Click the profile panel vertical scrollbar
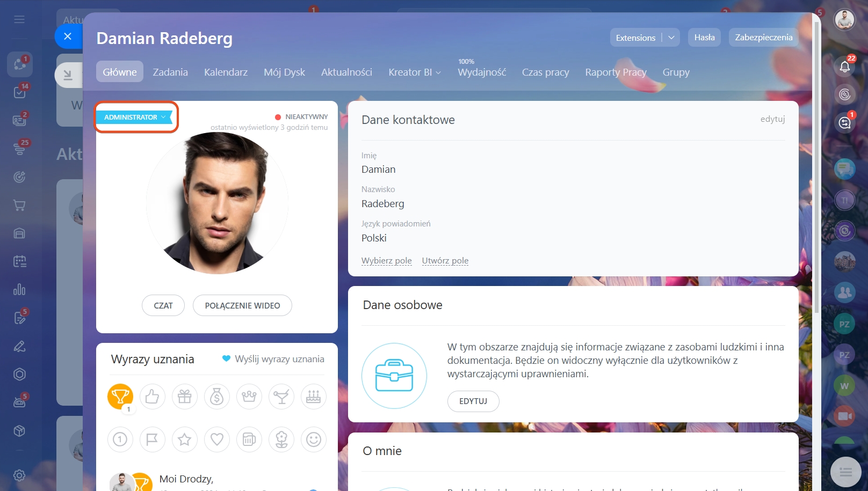This screenshot has height=491, width=868. [816, 166]
